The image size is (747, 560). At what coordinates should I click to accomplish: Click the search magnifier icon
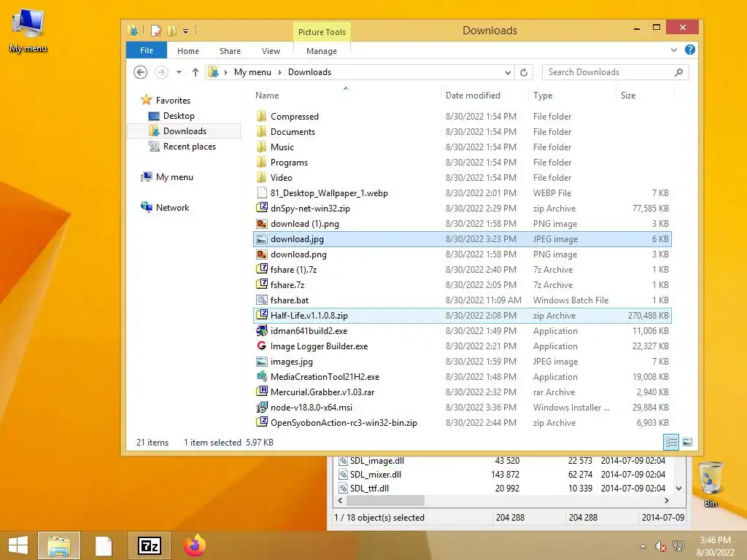(679, 72)
